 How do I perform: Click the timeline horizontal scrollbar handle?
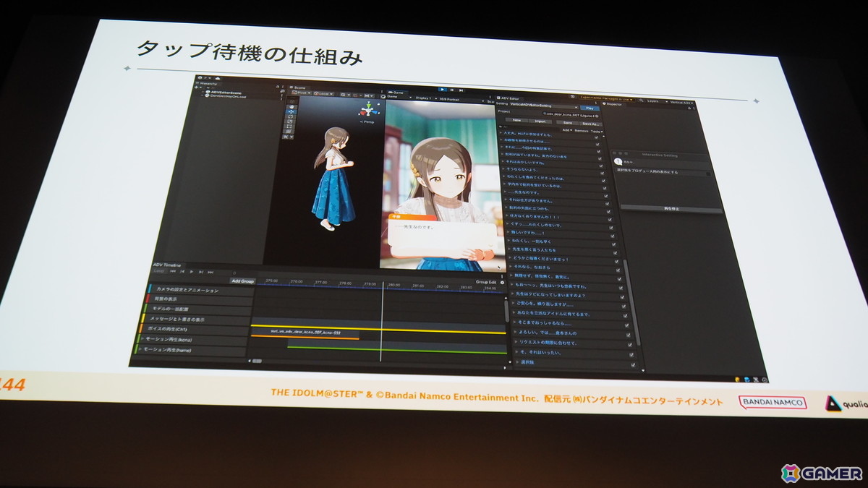[x=257, y=360]
